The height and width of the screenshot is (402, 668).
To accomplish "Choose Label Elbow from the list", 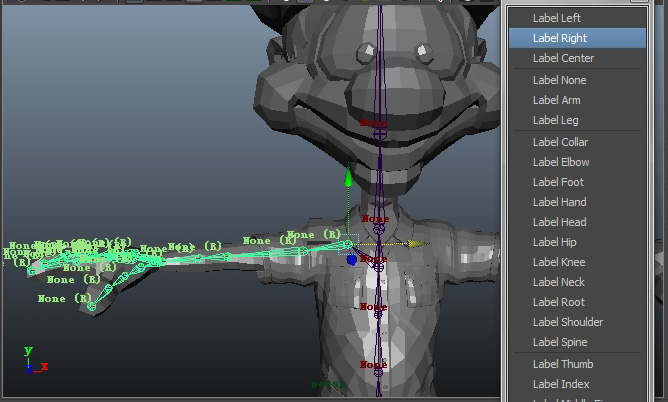I will pos(577,162).
